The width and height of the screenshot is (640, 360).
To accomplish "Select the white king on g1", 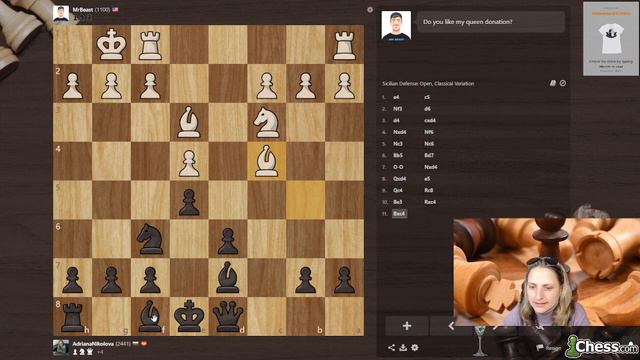I will tap(111, 44).
